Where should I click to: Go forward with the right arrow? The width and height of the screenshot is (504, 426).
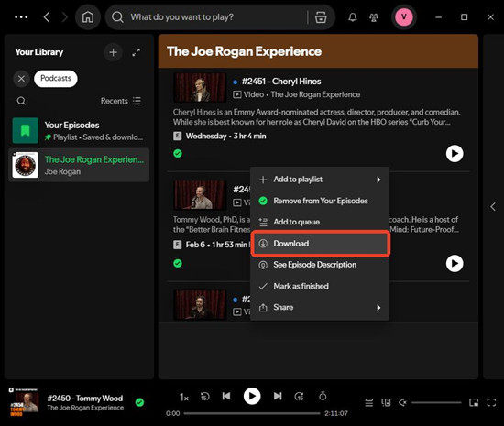pos(65,17)
